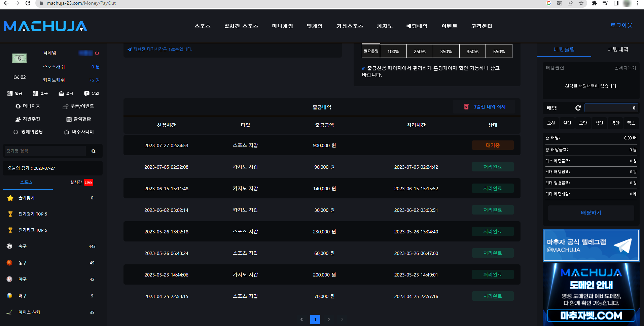The image size is (644, 326).
Task: Click the 배팅하기 button
Action: point(591,213)
